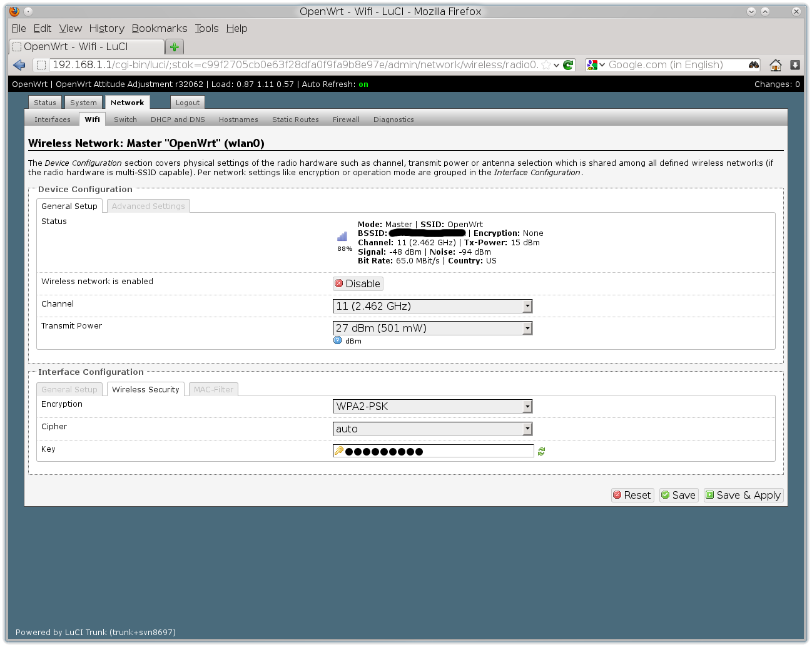Open the Switch subtab
Viewport: 812px width, 647px height.
tap(125, 120)
